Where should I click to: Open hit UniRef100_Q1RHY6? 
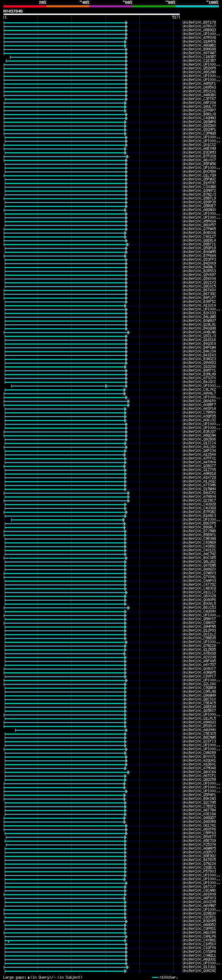point(199,41)
